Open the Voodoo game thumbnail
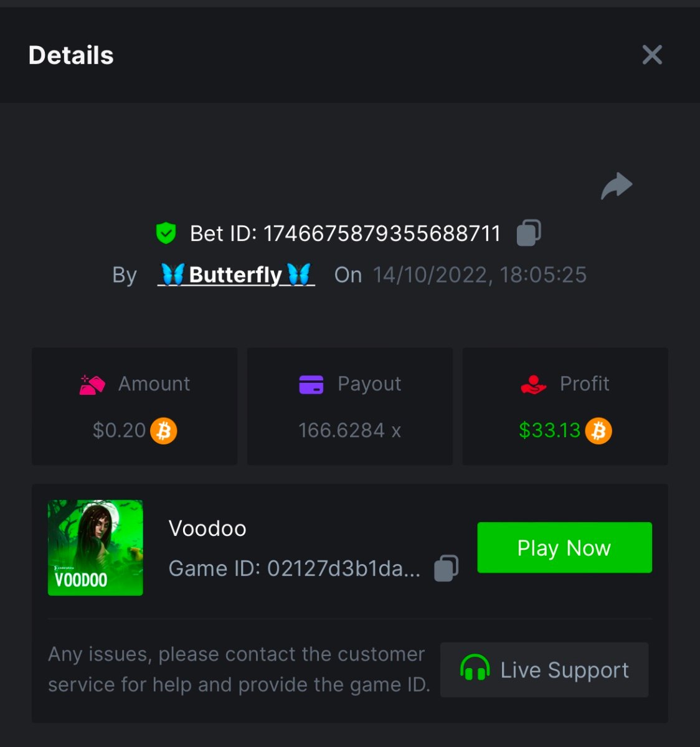 (x=95, y=548)
